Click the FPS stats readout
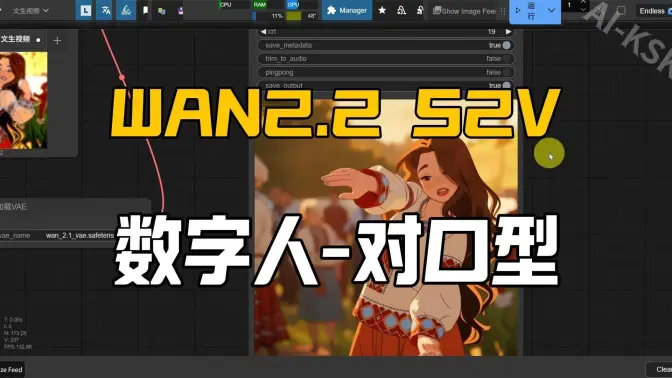 pyautogui.click(x=18, y=346)
